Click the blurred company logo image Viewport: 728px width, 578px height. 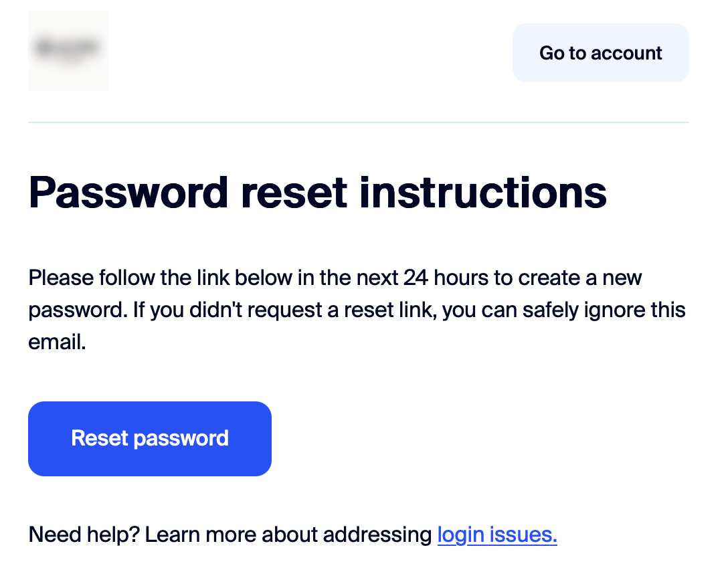(68, 51)
